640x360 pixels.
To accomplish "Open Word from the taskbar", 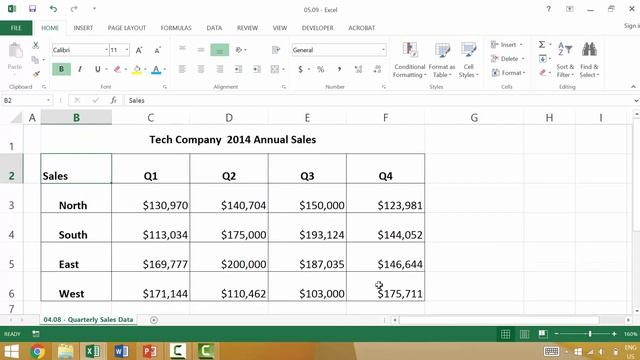I will pyautogui.click(x=121, y=351).
